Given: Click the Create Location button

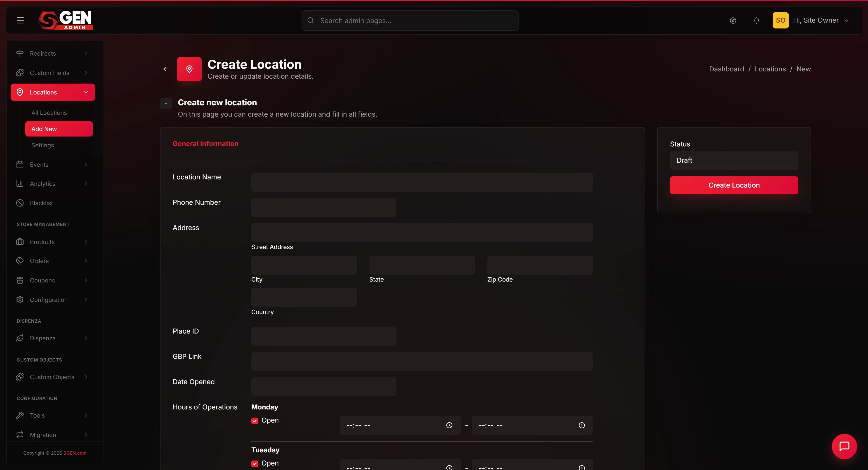Looking at the screenshot, I should (734, 185).
